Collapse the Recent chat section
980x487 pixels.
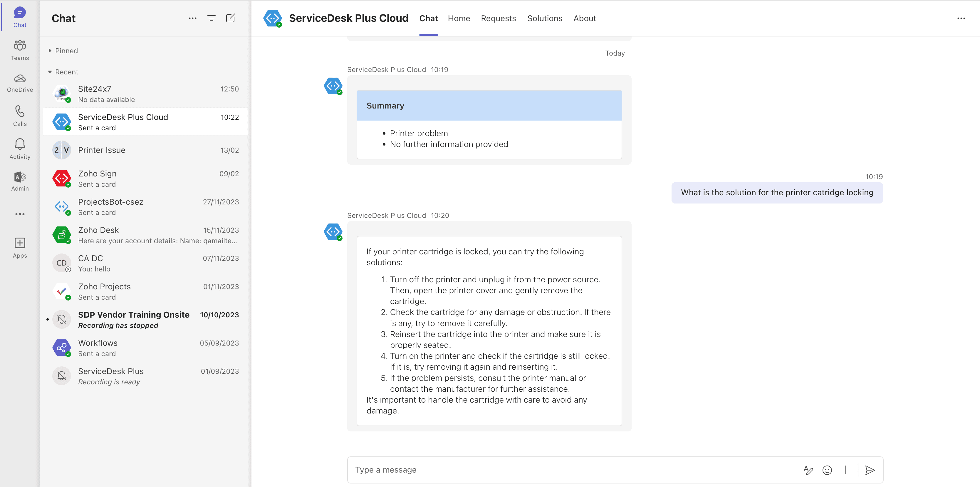pyautogui.click(x=50, y=71)
